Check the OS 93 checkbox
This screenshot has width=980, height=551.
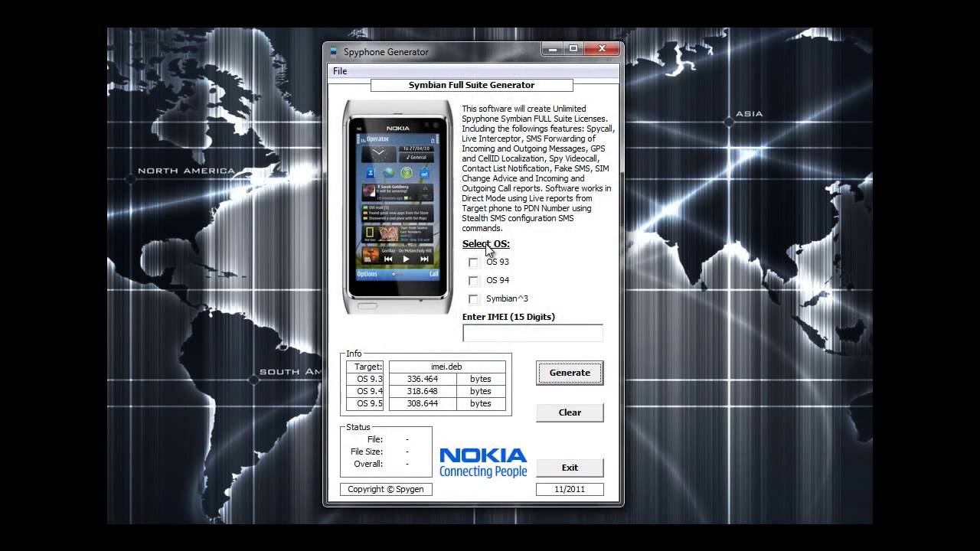pos(473,262)
